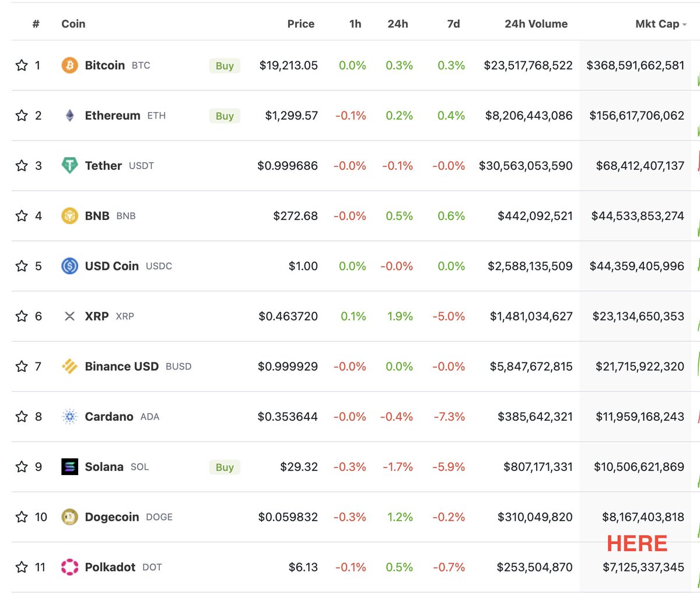Image resolution: width=700 pixels, height=593 pixels.
Task: Click the Tether logo icon
Action: 69,166
